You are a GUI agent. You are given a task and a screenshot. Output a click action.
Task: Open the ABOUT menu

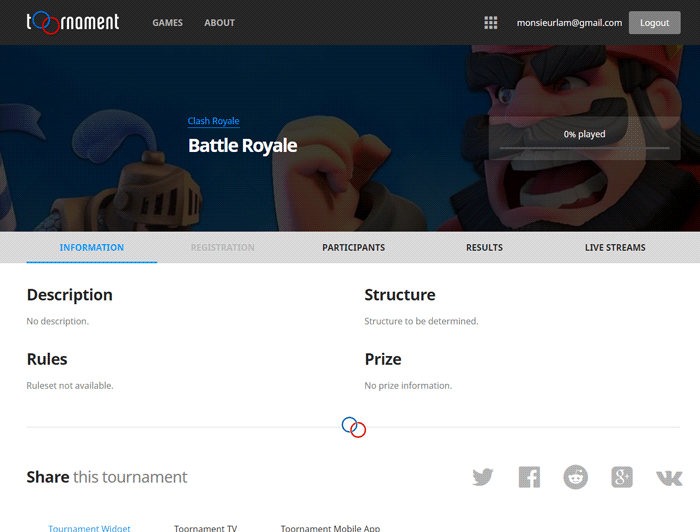pyautogui.click(x=220, y=23)
